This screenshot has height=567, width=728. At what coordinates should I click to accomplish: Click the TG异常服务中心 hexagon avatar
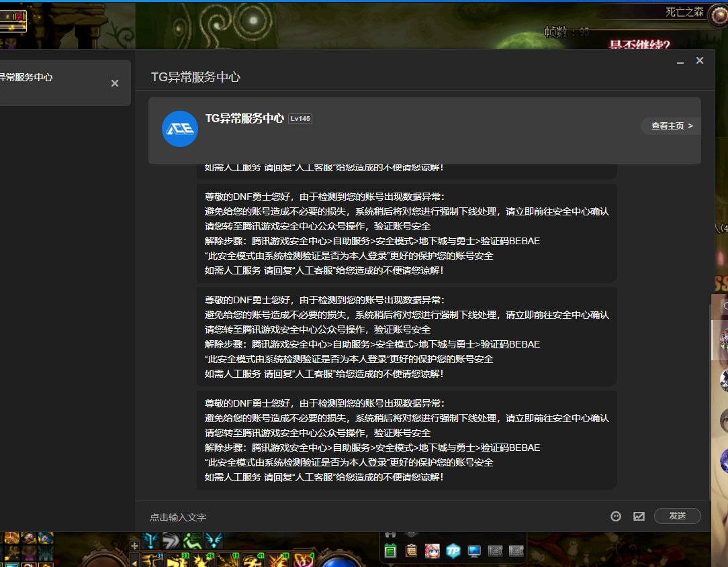[179, 128]
